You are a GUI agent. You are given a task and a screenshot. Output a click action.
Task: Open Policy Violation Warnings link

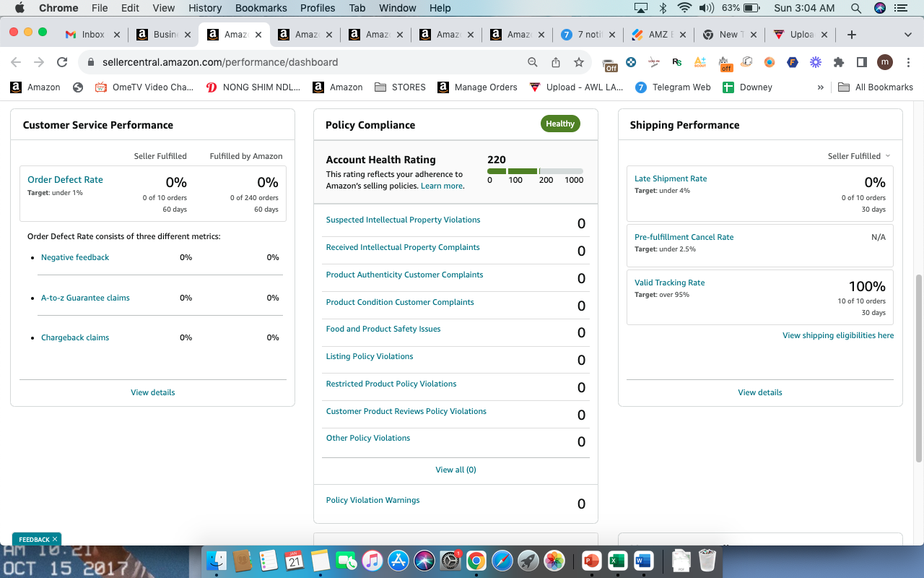point(372,500)
